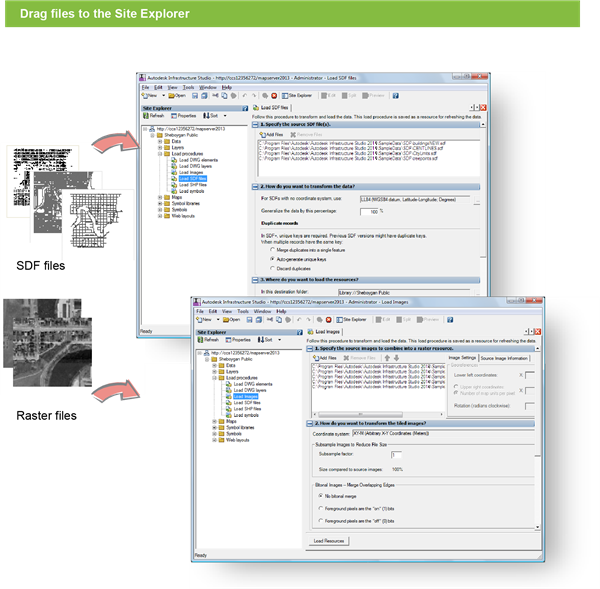Click Properties in SDF window Site Explorer
Image resolution: width=600 pixels, height=589 pixels.
[184, 116]
